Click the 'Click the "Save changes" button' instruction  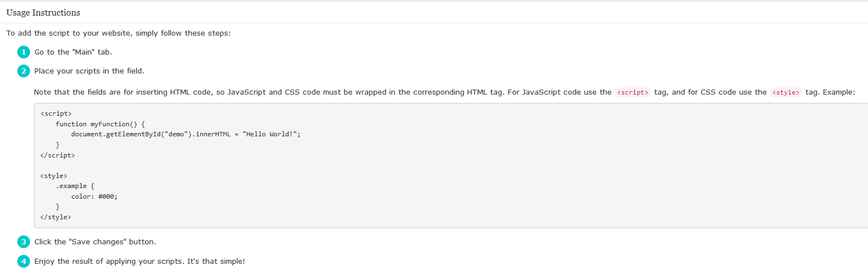95,242
